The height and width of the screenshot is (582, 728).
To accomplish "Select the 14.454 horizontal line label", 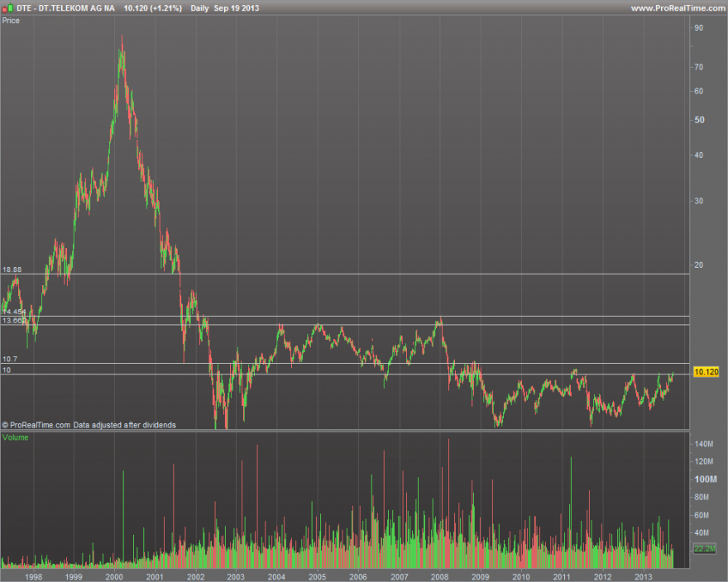I will tap(14, 312).
